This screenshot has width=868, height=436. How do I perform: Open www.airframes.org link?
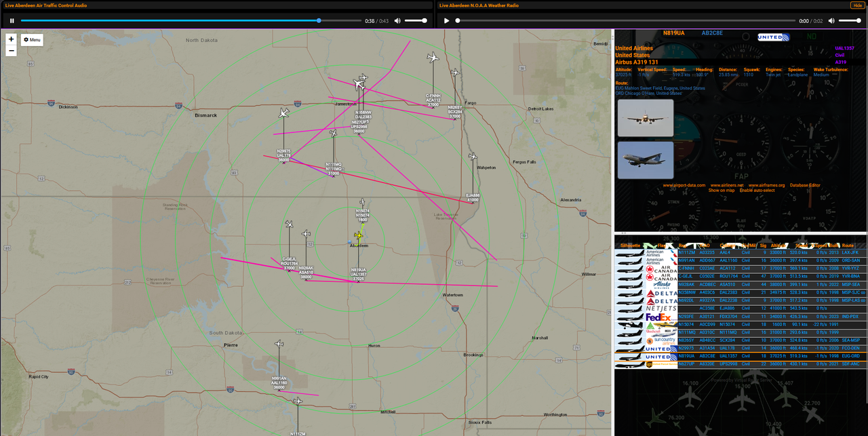coord(766,185)
